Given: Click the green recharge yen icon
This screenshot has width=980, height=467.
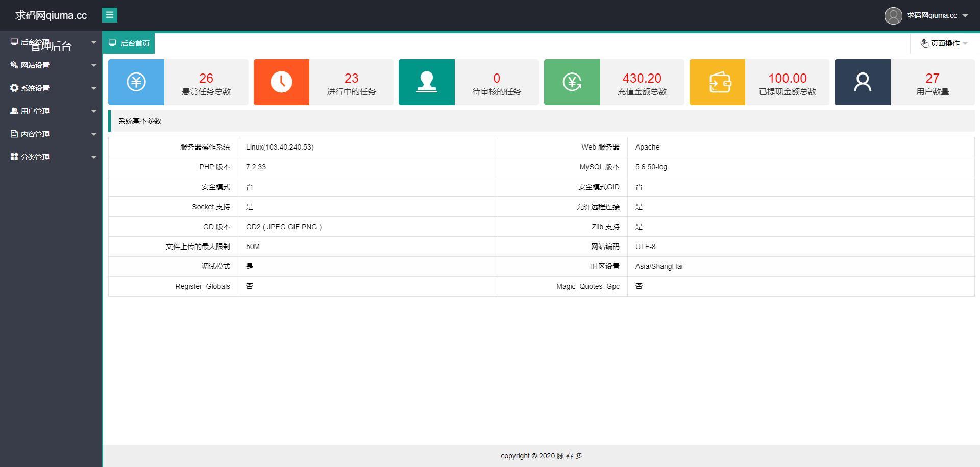Looking at the screenshot, I should click(x=572, y=82).
